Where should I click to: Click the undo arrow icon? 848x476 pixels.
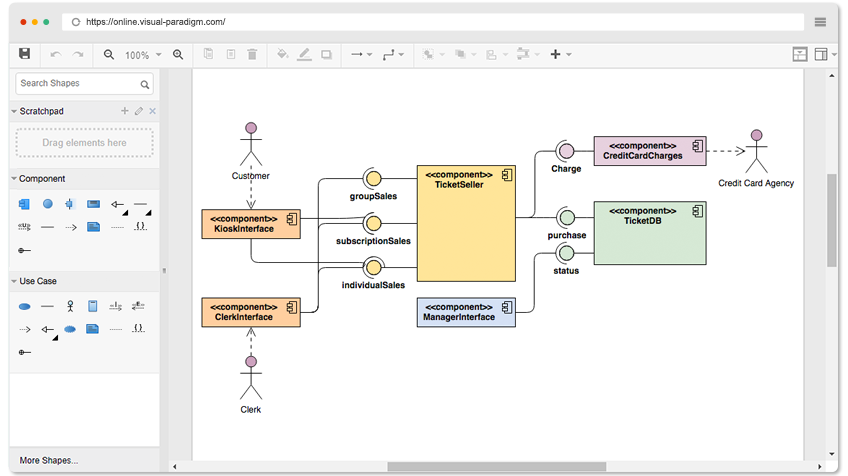click(x=55, y=54)
